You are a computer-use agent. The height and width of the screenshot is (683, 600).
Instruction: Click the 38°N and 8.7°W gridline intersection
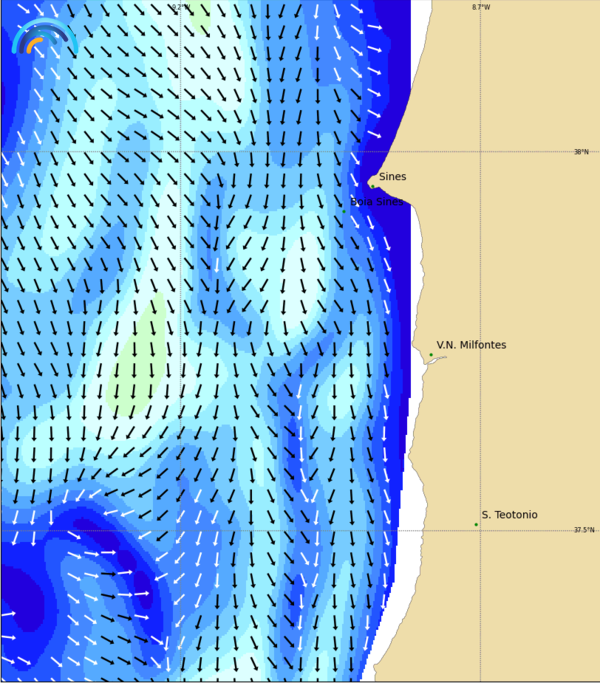point(481,151)
